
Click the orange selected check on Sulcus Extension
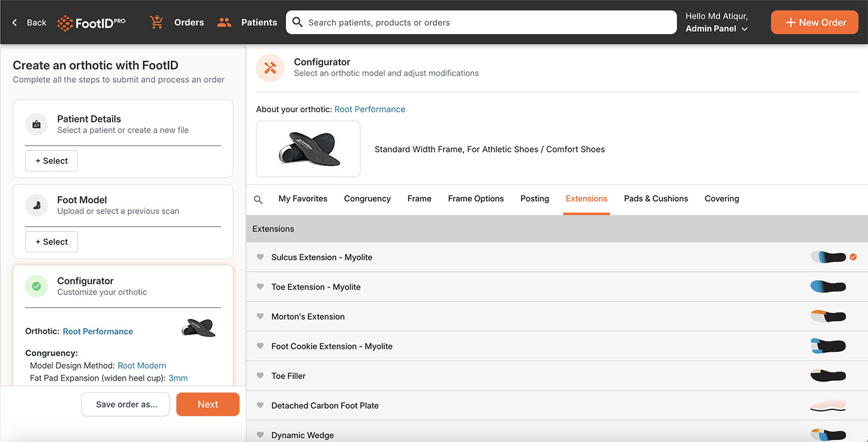[853, 257]
